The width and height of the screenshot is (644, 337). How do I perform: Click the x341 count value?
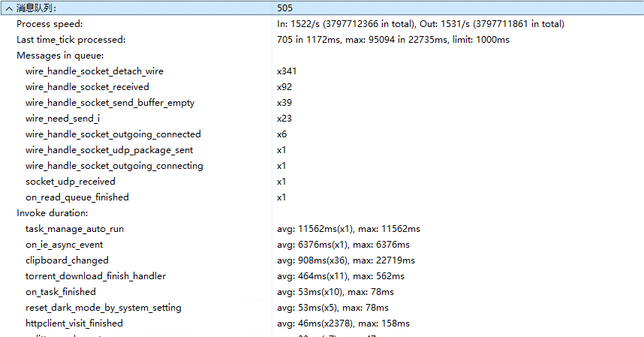point(287,71)
